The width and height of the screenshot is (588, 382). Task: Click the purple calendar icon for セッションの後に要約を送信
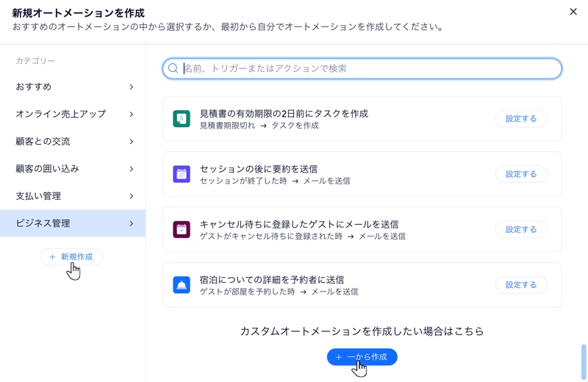point(182,174)
